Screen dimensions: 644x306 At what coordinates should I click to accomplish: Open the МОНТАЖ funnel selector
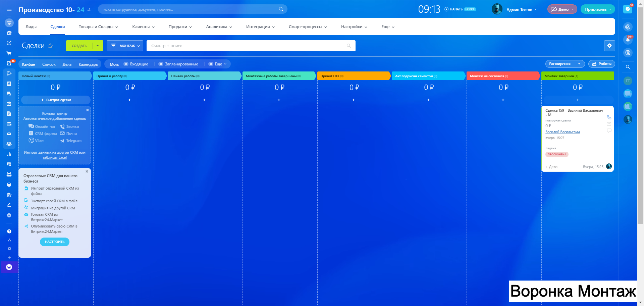[x=125, y=46]
